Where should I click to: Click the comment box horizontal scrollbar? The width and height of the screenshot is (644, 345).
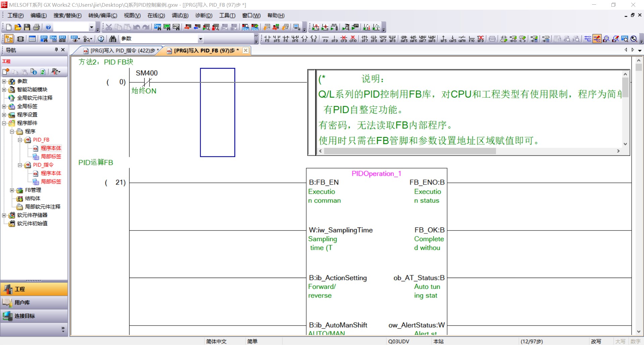pyautogui.click(x=410, y=151)
